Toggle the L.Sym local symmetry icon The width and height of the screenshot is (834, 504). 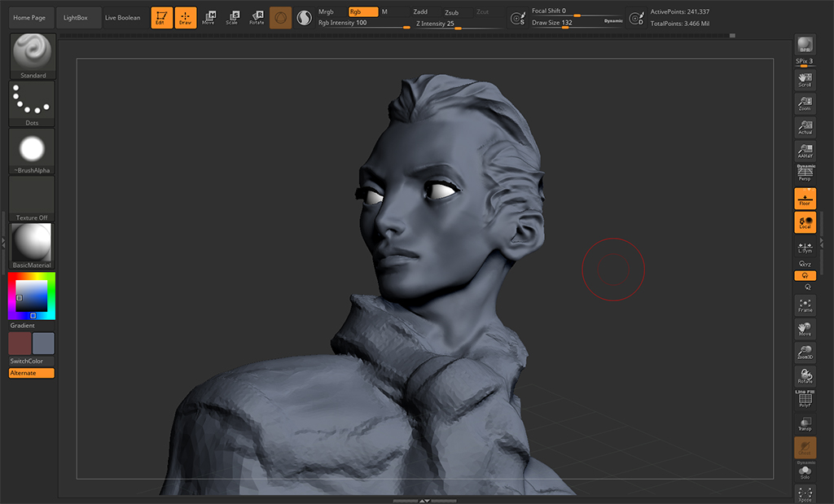(x=805, y=248)
